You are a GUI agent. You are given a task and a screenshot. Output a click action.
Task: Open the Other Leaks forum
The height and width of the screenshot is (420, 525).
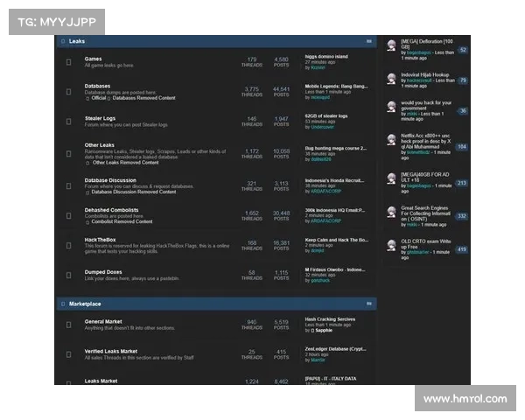click(x=100, y=145)
